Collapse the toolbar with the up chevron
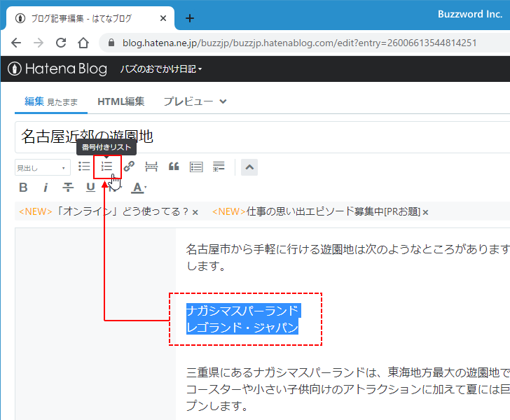This screenshot has width=510, height=420. pos(249,167)
